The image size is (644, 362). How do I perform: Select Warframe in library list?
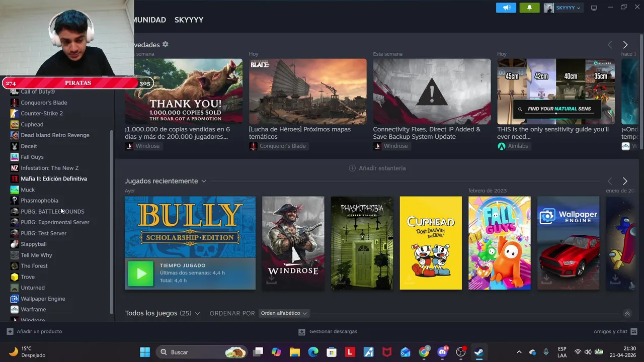click(33, 310)
